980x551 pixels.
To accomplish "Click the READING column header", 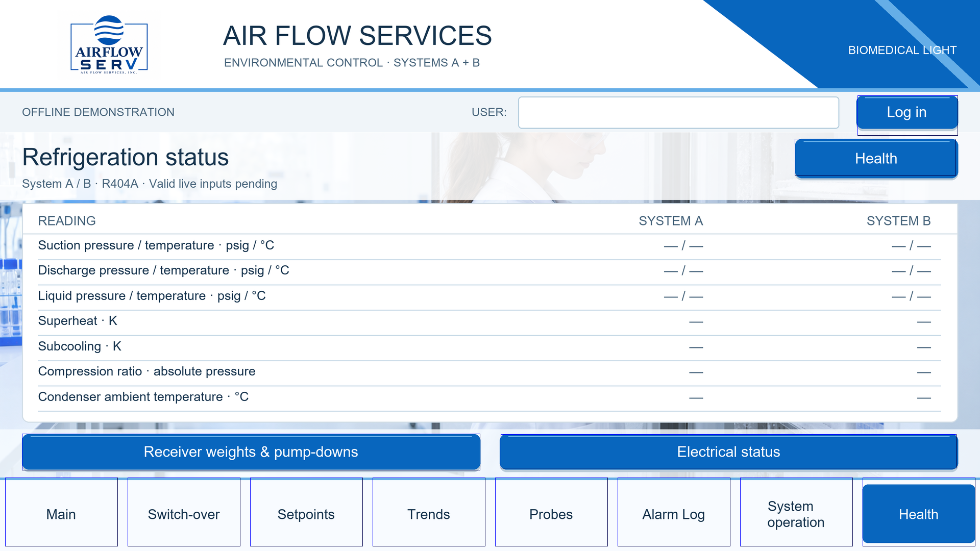I will point(67,221).
